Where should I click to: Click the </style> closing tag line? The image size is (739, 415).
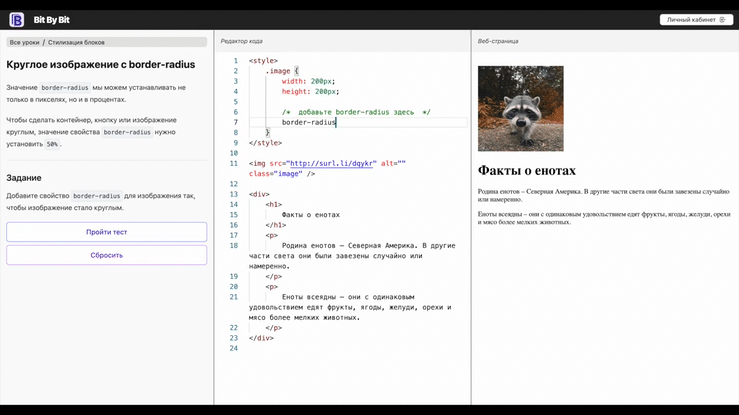coord(265,143)
